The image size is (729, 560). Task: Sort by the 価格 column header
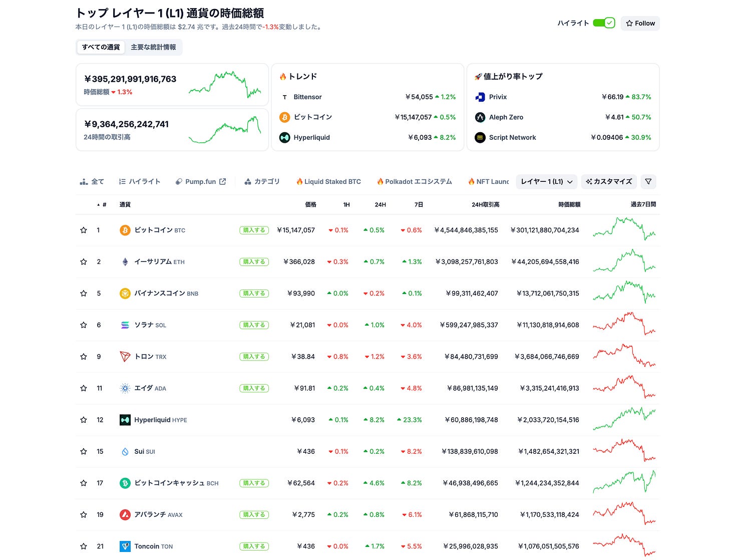coord(310,204)
